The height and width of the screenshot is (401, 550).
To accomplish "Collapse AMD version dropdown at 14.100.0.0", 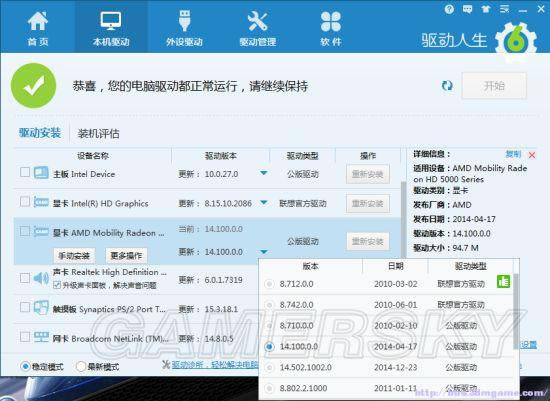I will click(264, 252).
